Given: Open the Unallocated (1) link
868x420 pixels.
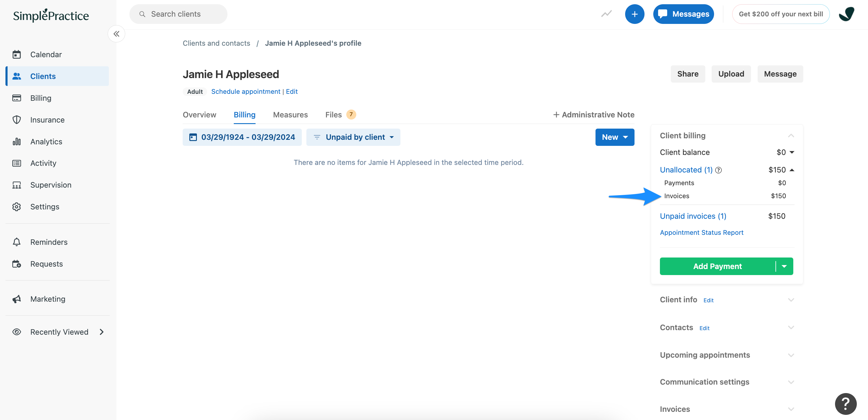Looking at the screenshot, I should pos(686,170).
